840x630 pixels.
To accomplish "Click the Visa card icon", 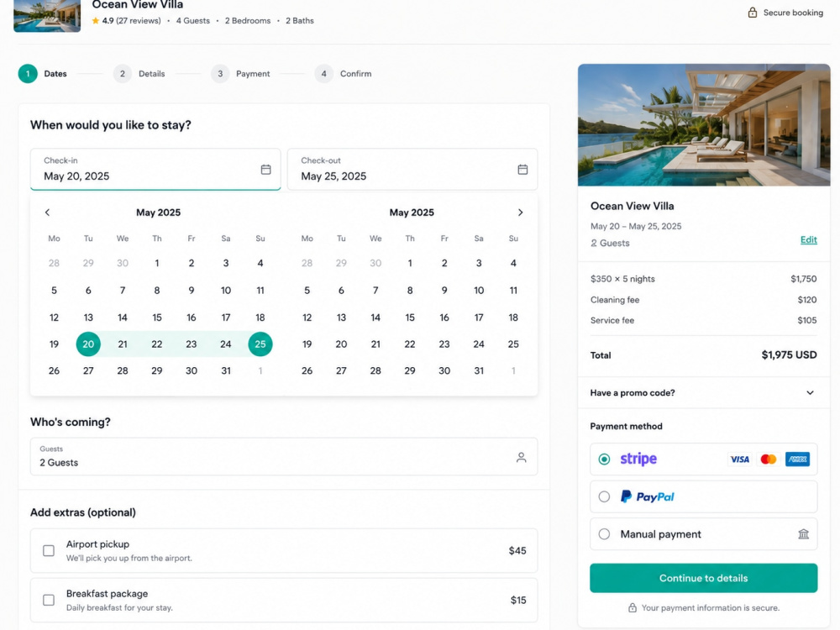I will pos(740,459).
